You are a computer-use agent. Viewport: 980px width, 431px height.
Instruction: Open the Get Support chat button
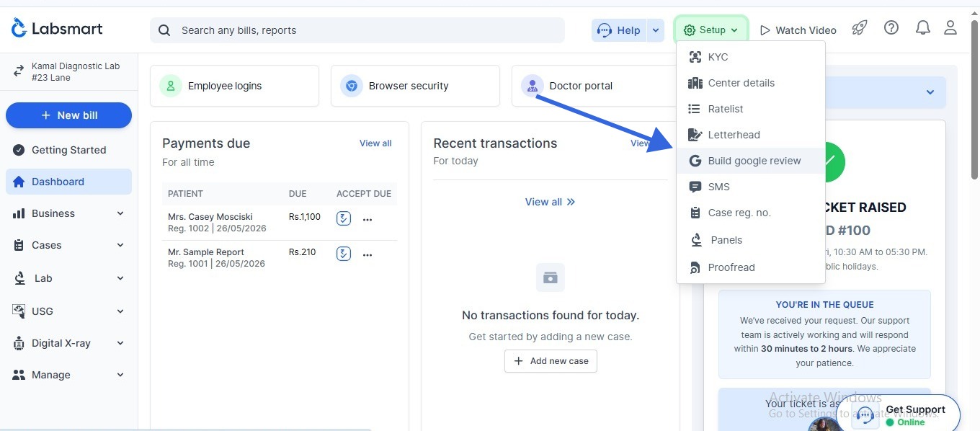coord(899,414)
